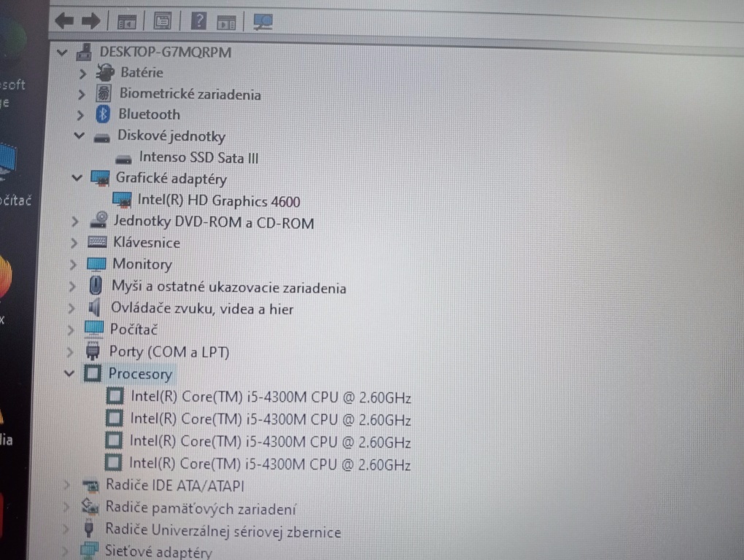Viewport: 744px width, 560px height.
Task: Select the fourth i5-4300M CPU entry
Action: (x=269, y=464)
